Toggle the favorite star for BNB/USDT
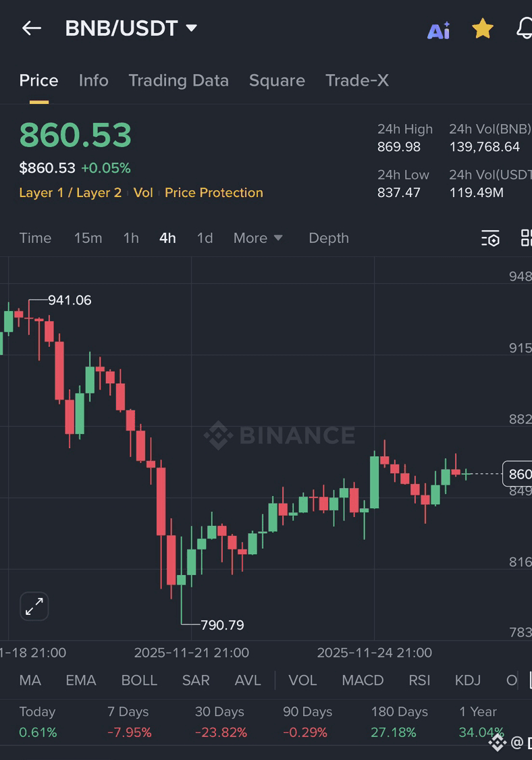 [x=483, y=28]
